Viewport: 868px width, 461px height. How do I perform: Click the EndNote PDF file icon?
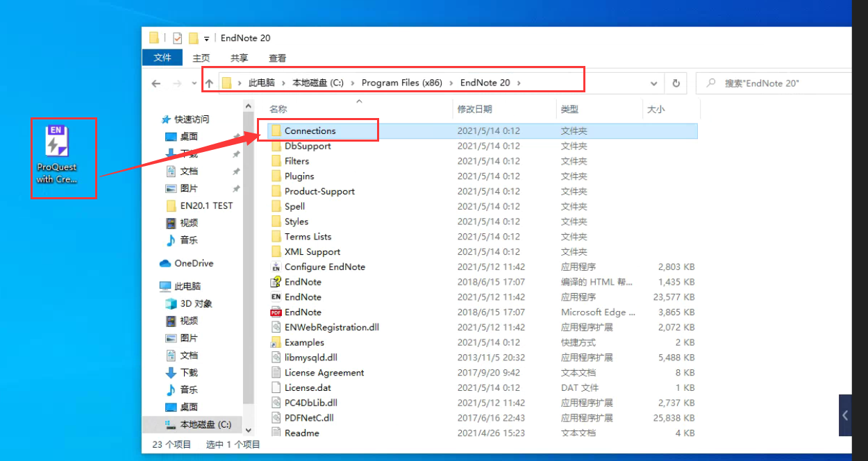pyautogui.click(x=276, y=312)
